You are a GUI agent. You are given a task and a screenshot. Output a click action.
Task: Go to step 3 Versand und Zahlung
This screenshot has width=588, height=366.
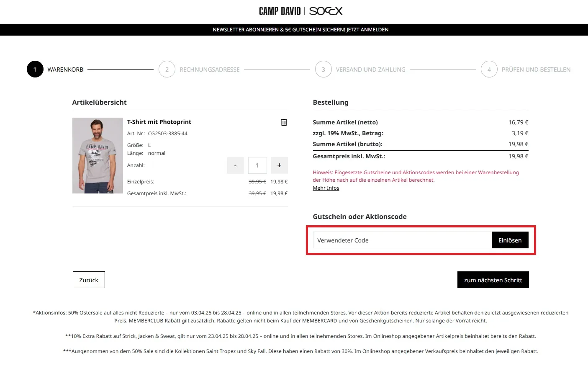coord(370,70)
